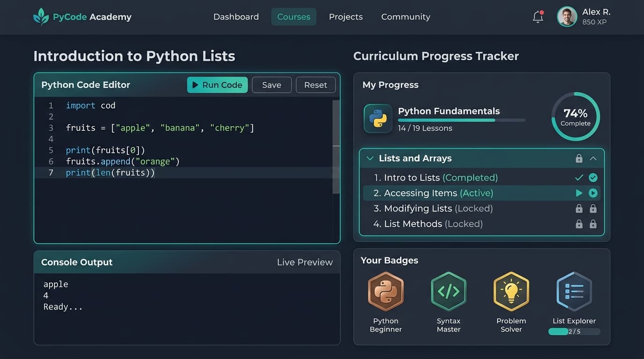
Task: Select the List Explorer badge
Action: coord(574,291)
